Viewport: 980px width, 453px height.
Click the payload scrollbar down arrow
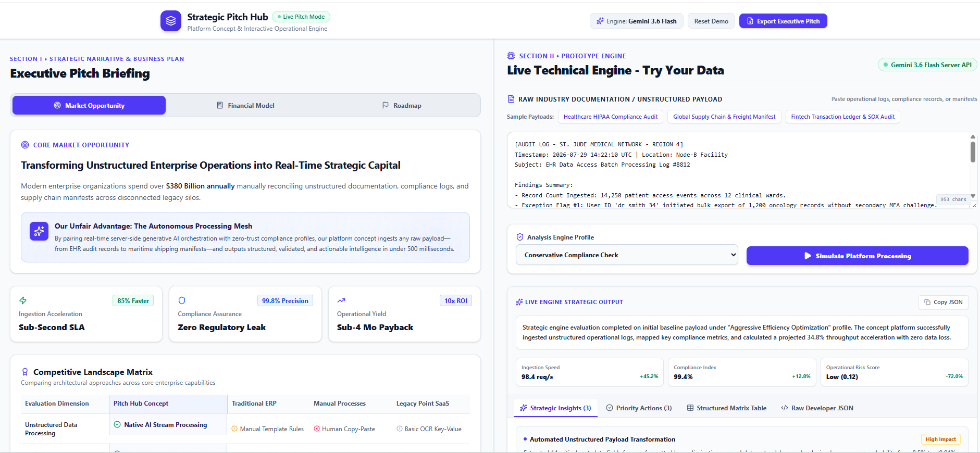973,196
